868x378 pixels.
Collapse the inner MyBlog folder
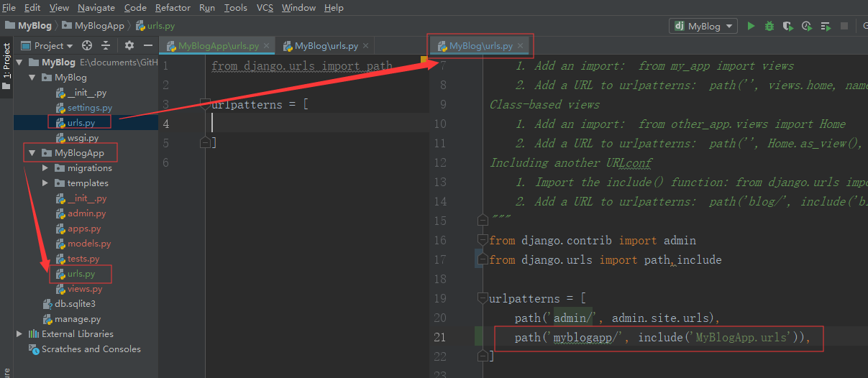(32, 78)
